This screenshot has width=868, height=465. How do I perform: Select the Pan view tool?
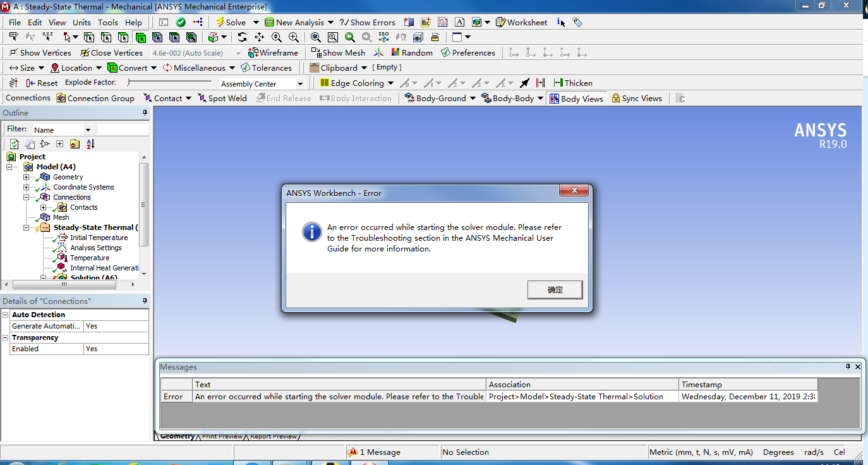[x=259, y=37]
